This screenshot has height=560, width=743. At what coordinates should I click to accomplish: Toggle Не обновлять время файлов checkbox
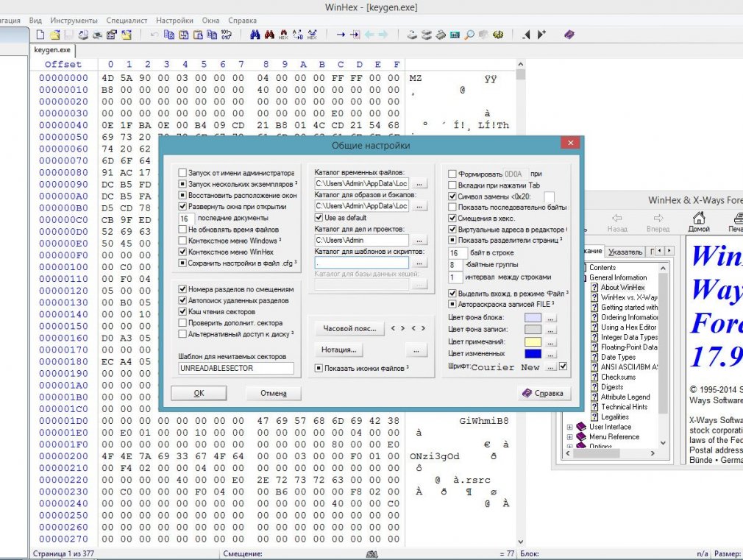click(182, 229)
